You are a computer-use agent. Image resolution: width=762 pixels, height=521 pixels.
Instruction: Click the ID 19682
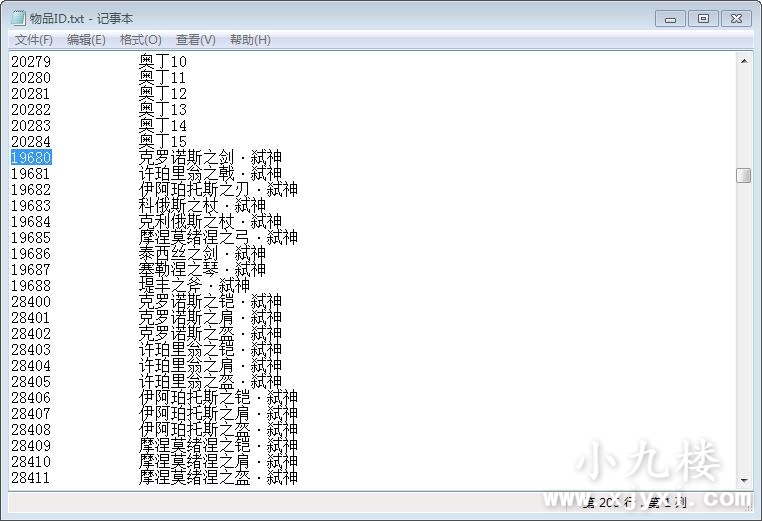point(31,190)
